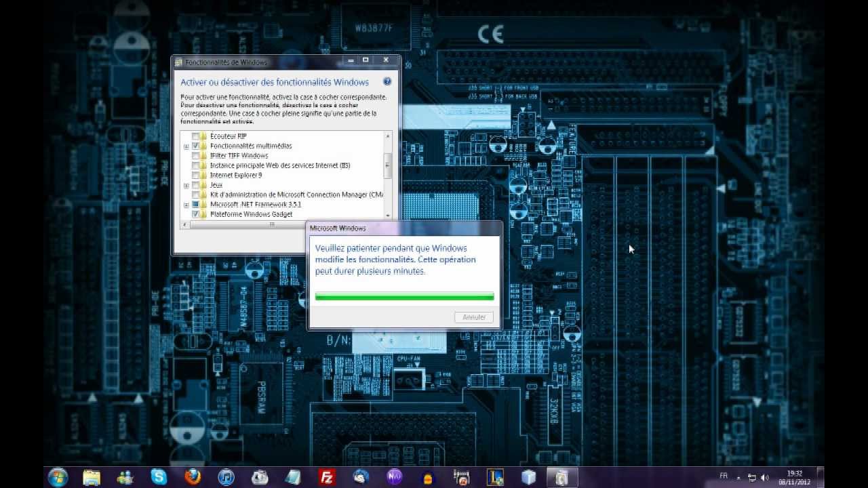Open Windows Explorer from the taskbar
The height and width of the screenshot is (488, 868).
(x=92, y=477)
